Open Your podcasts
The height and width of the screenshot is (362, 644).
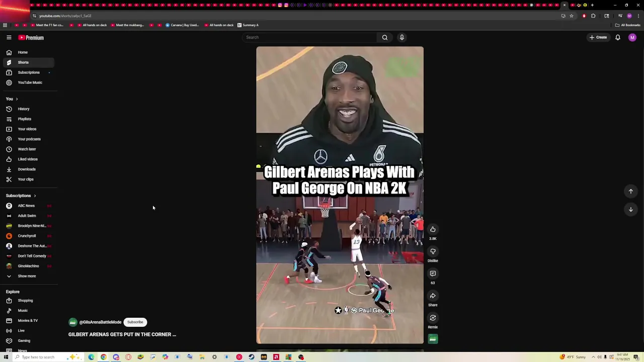point(28,139)
